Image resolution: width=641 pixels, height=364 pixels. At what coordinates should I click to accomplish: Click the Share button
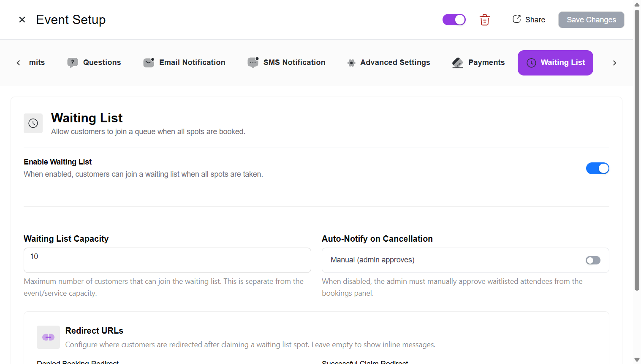pyautogui.click(x=529, y=19)
